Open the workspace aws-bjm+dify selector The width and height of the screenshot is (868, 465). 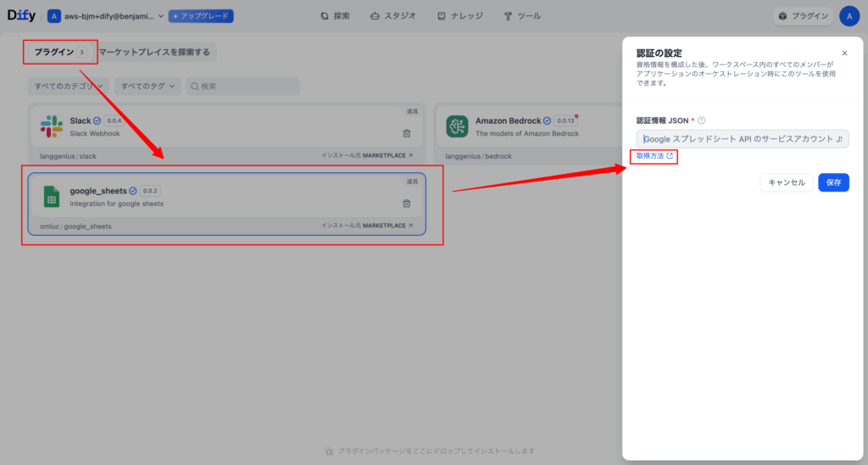[106, 16]
